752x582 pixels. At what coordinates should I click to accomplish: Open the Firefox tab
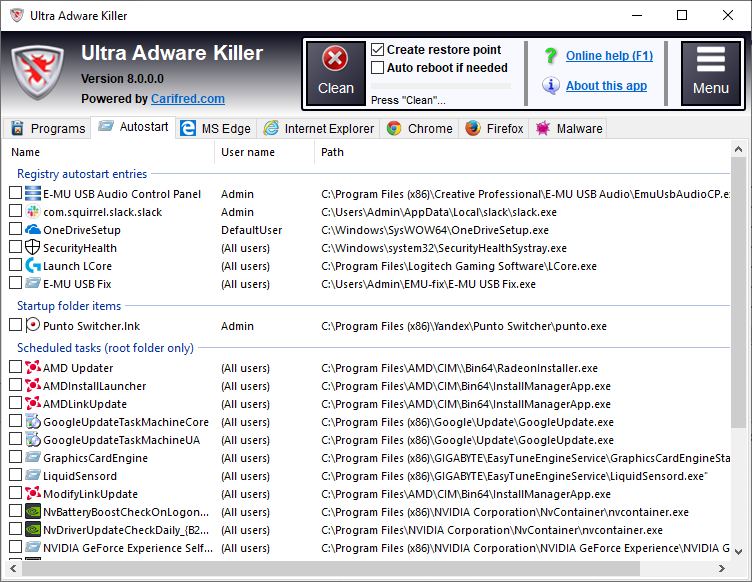tap(494, 128)
